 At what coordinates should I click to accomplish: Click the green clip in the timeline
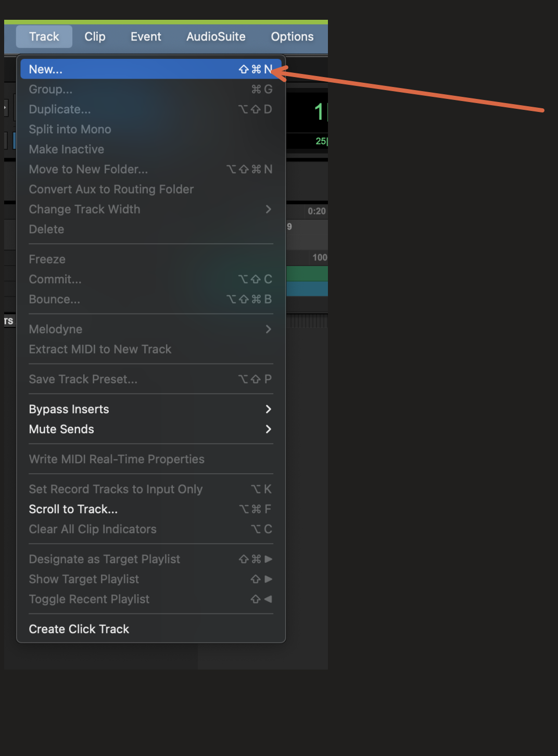(307, 273)
